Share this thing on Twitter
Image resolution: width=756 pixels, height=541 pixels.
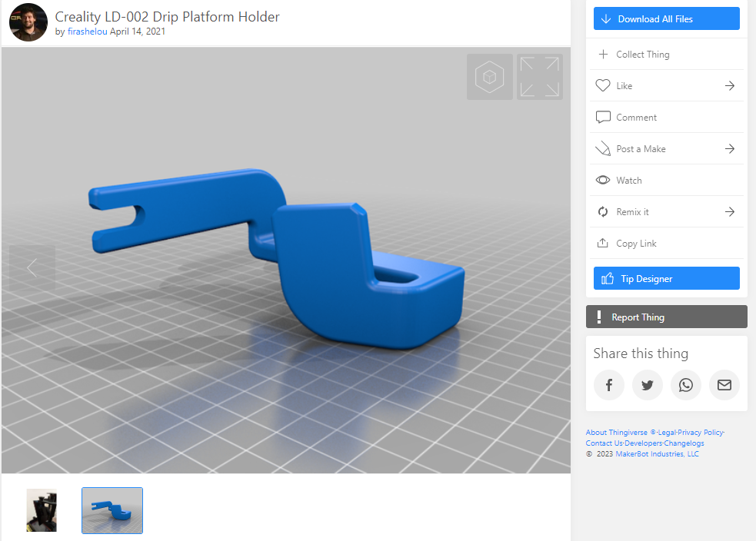click(647, 385)
